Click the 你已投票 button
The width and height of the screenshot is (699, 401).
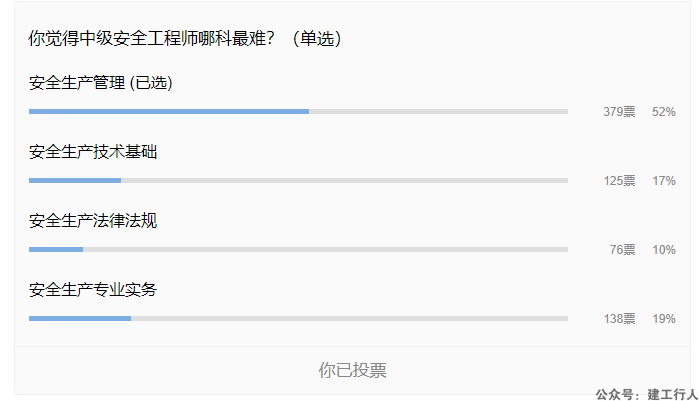click(352, 370)
